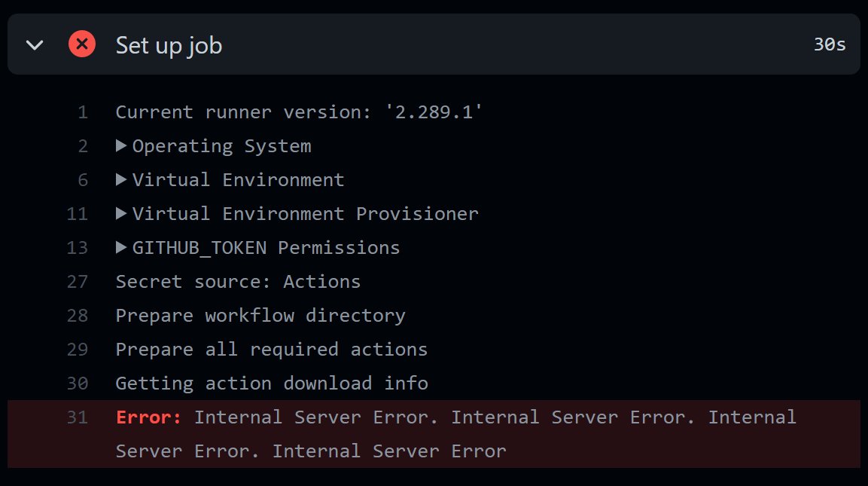
Task: Select line number 6 link
Action: (x=83, y=180)
